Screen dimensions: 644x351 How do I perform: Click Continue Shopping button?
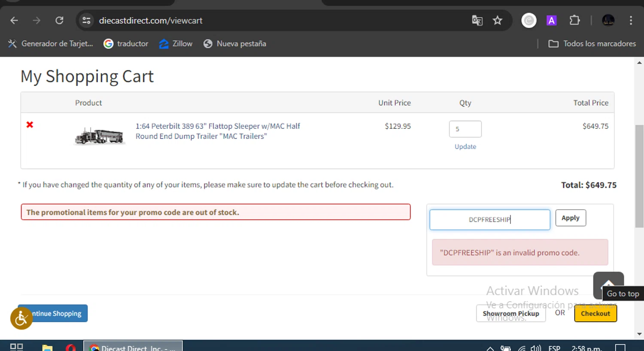pyautogui.click(x=58, y=313)
